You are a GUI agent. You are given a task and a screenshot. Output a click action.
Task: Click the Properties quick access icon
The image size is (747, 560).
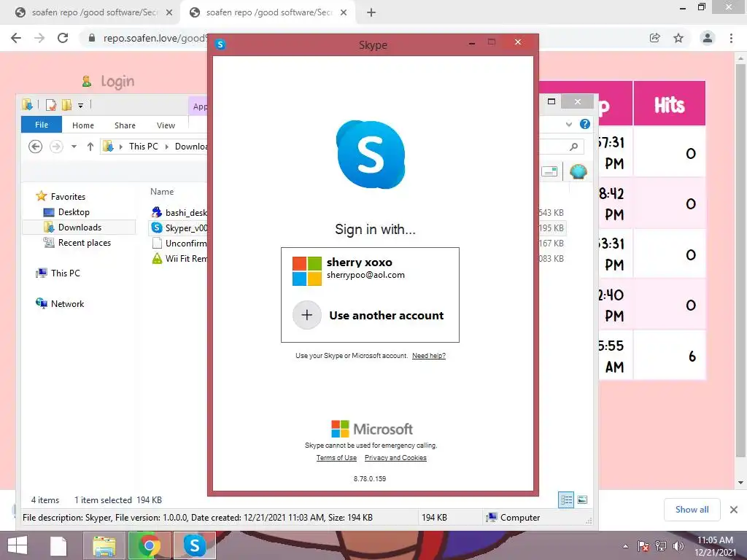(x=50, y=105)
